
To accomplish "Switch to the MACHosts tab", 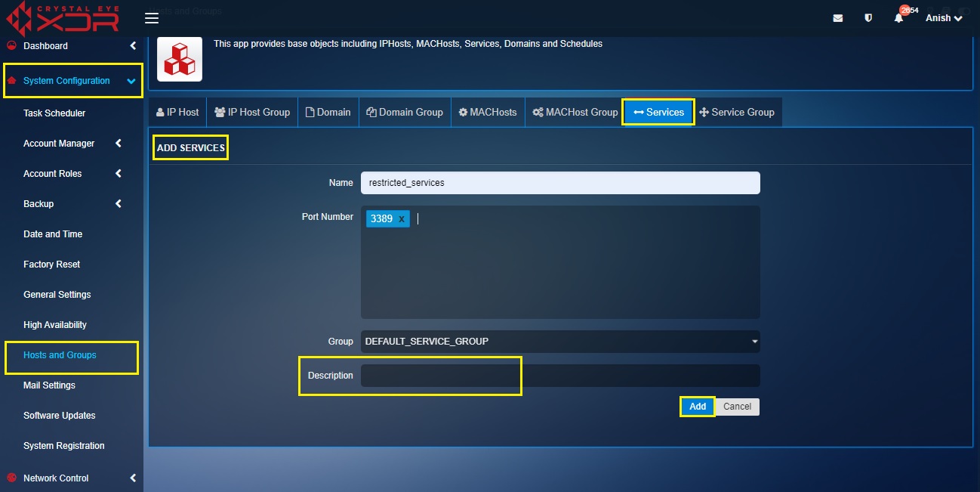I will 488,112.
